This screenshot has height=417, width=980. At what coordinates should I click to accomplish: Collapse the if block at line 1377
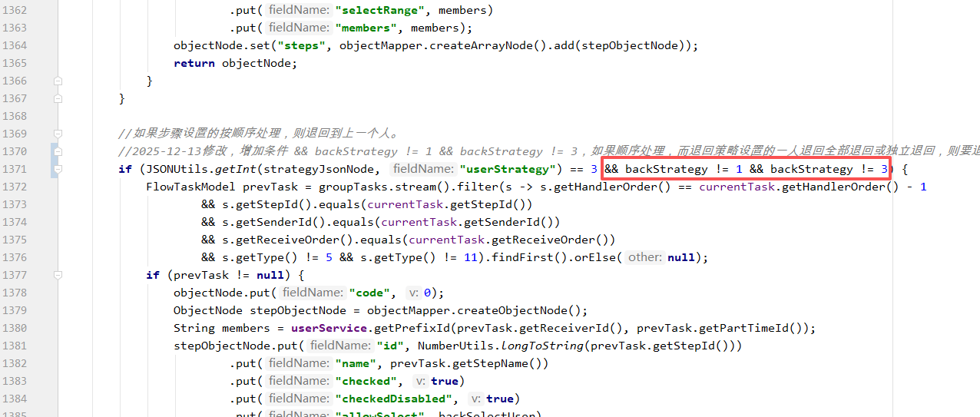click(58, 275)
